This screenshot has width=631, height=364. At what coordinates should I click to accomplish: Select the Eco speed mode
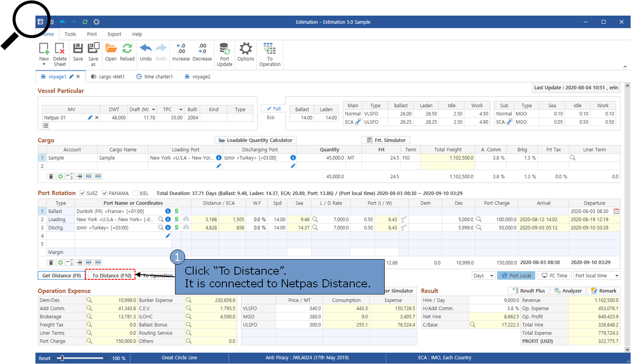[x=271, y=118]
